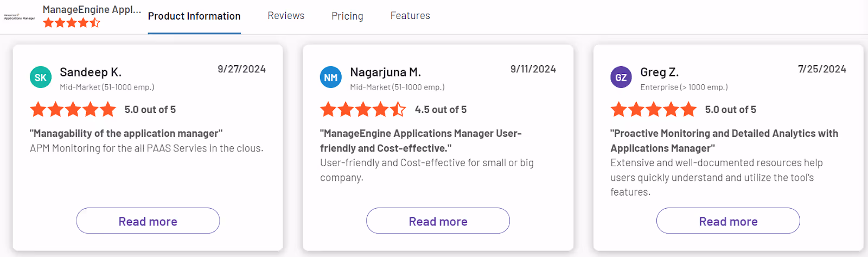This screenshot has height=257, width=868.
Task: Click reviewer name Sandeep K.
Action: click(91, 72)
